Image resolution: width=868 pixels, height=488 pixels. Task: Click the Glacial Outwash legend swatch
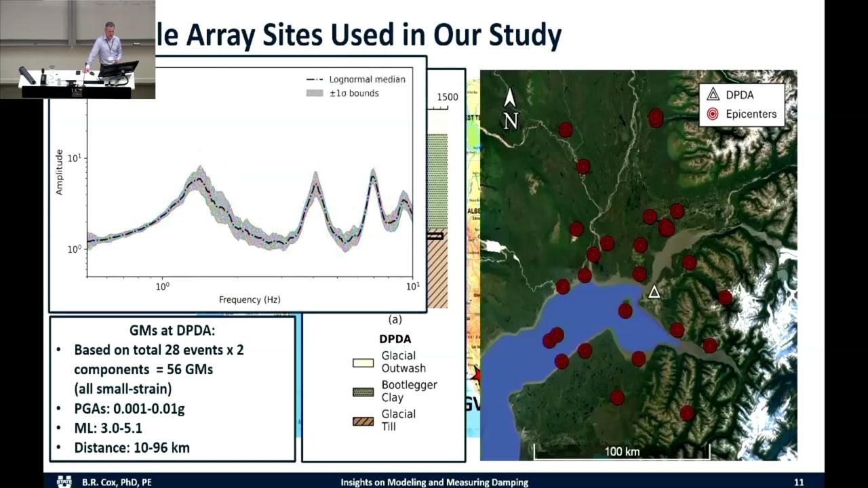click(x=363, y=363)
